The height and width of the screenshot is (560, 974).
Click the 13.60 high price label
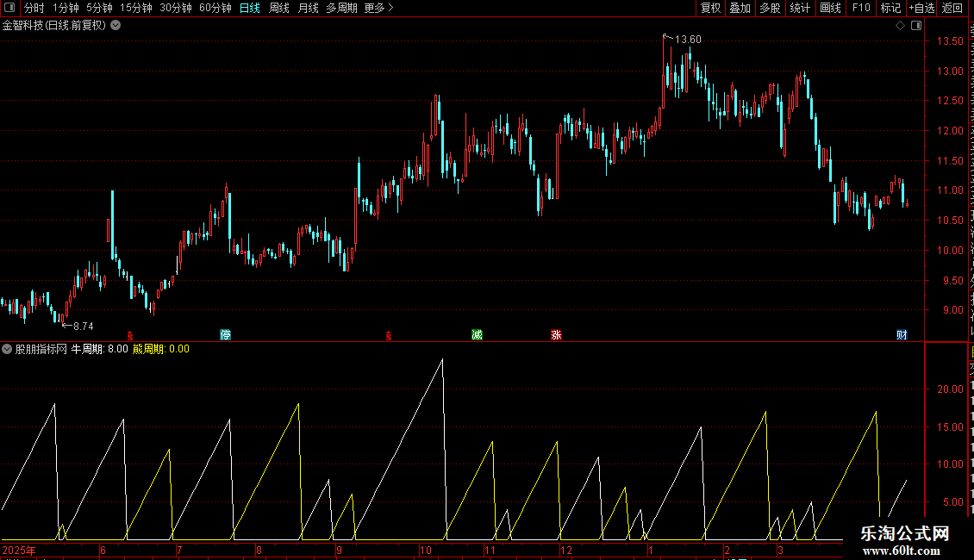pyautogui.click(x=688, y=39)
